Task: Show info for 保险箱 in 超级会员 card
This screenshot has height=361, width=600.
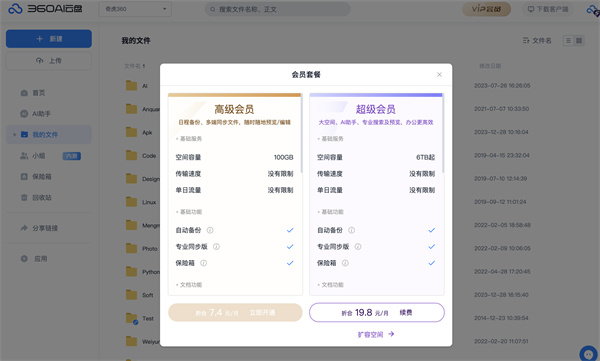Action: click(345, 263)
